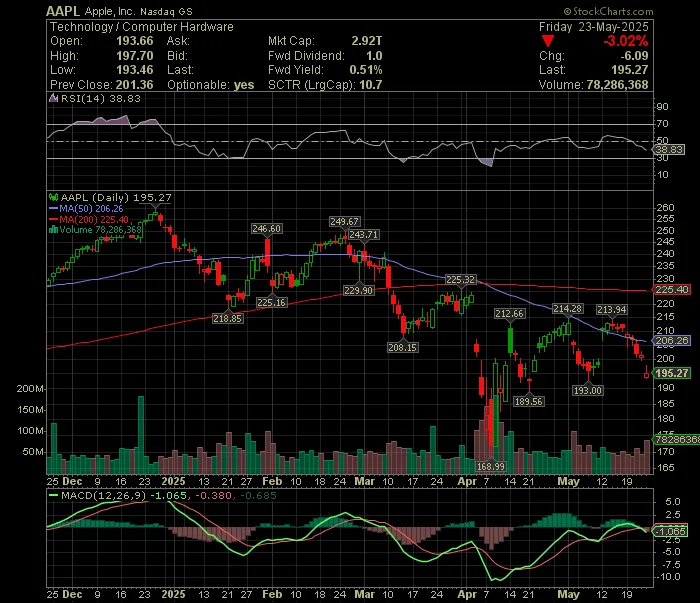Click the StockCharts.com copyright label
700x603 pixels.
[608, 11]
